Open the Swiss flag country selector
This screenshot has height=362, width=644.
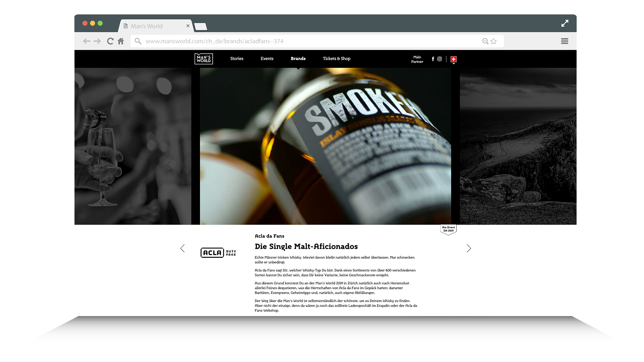point(453,59)
